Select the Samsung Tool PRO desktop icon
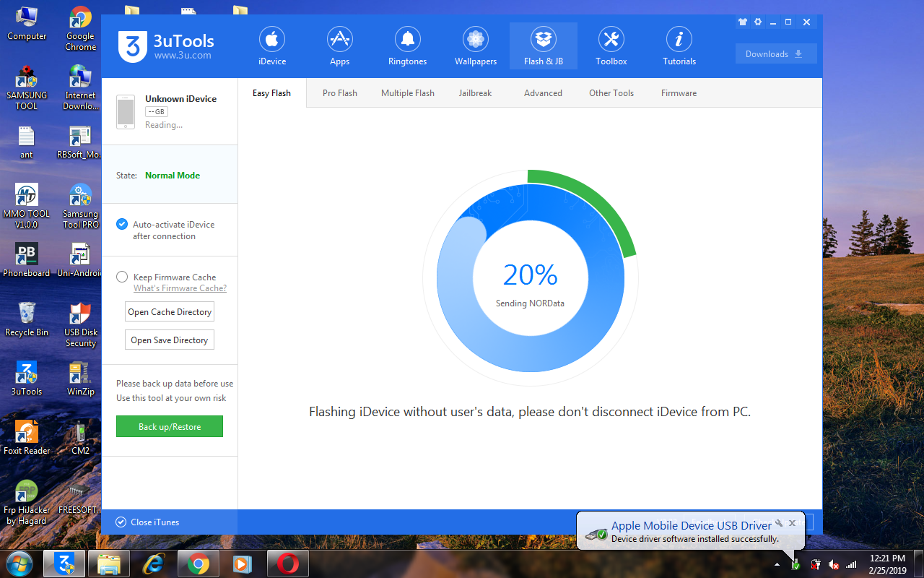The width and height of the screenshot is (924, 578). tap(81, 206)
